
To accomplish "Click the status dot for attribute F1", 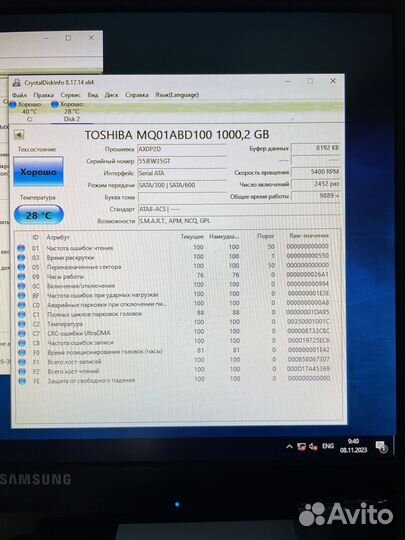I will [22, 362].
